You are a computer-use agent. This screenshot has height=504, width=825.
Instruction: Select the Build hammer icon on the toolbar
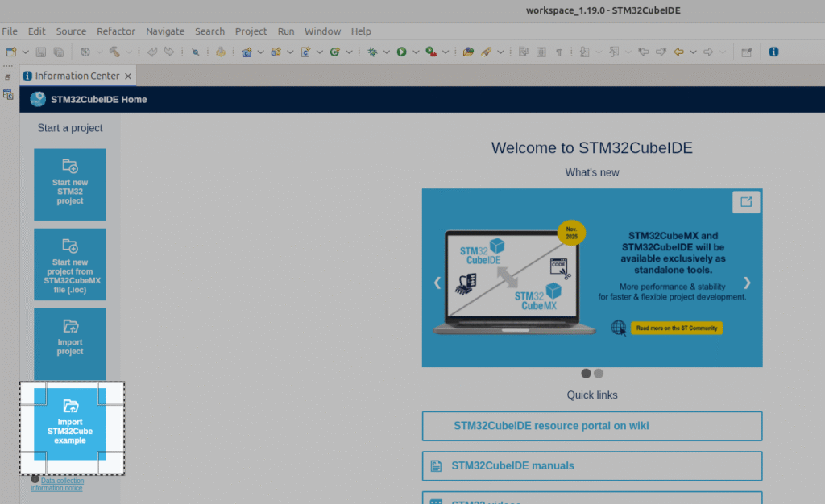(x=115, y=51)
